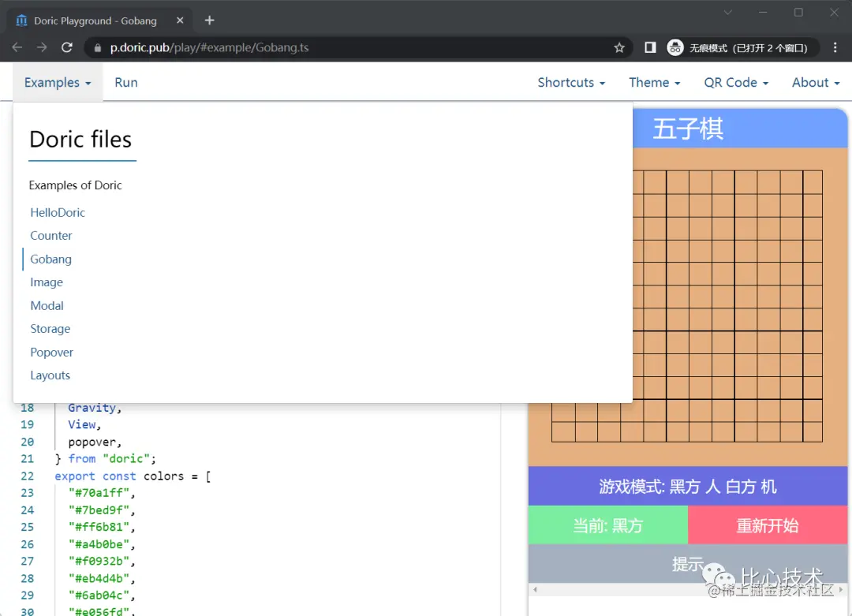This screenshot has width=852, height=616.
Task: Click Run in the navbar
Action: pos(126,83)
